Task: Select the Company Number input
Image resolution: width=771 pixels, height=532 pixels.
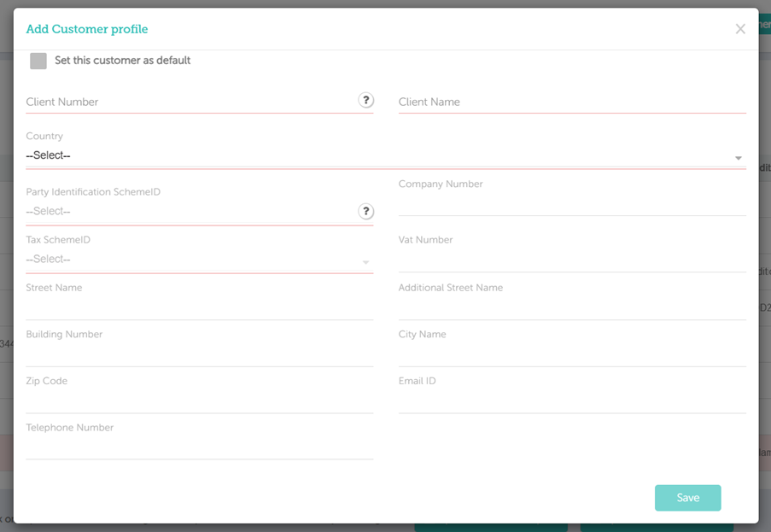Action: click(571, 205)
